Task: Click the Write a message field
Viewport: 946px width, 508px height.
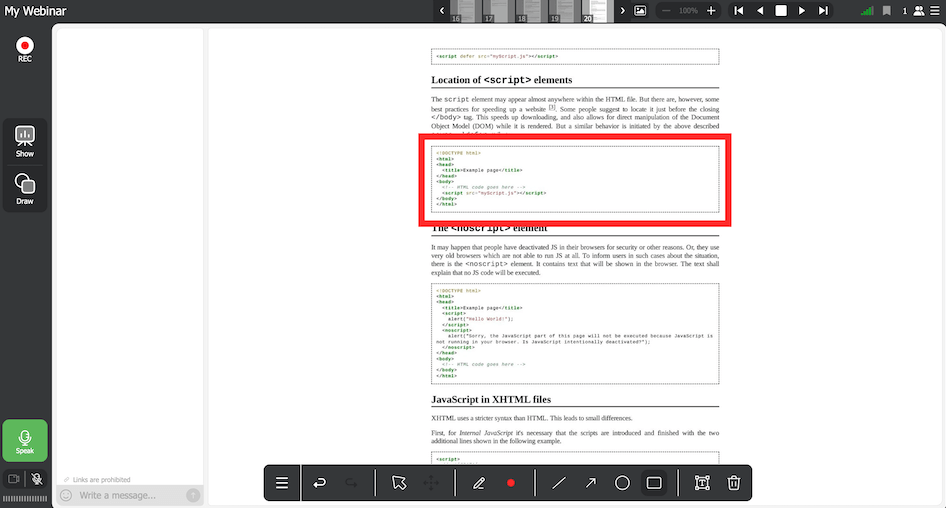Action: point(129,495)
